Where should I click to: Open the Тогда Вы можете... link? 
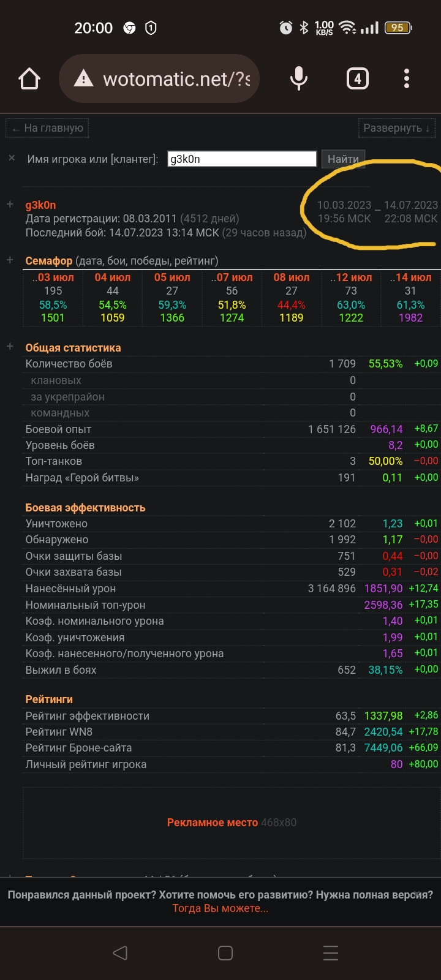pos(221,908)
